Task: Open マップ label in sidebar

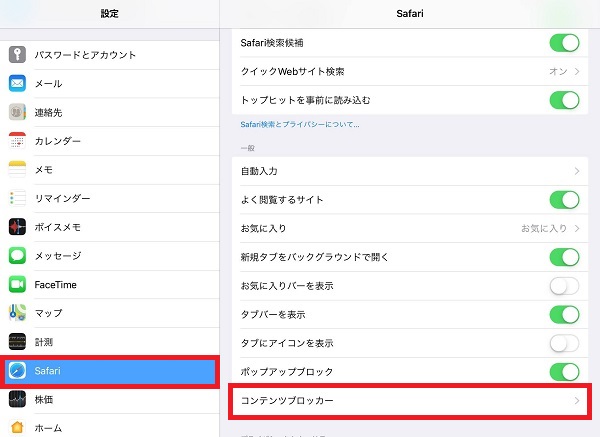Action: 48,313
